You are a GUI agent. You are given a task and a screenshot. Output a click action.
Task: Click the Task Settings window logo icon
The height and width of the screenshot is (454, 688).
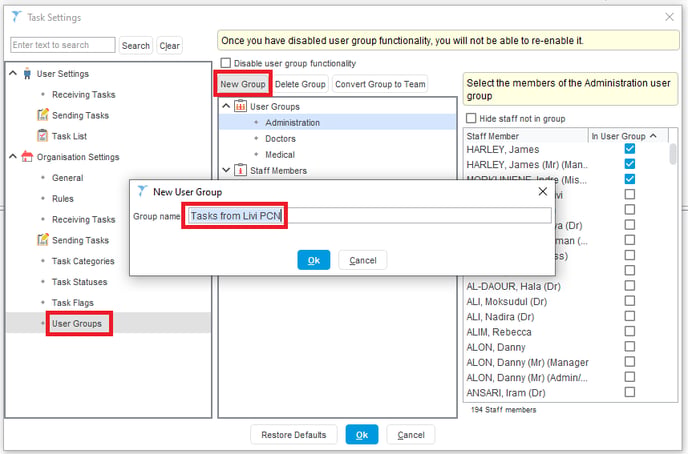coord(16,17)
